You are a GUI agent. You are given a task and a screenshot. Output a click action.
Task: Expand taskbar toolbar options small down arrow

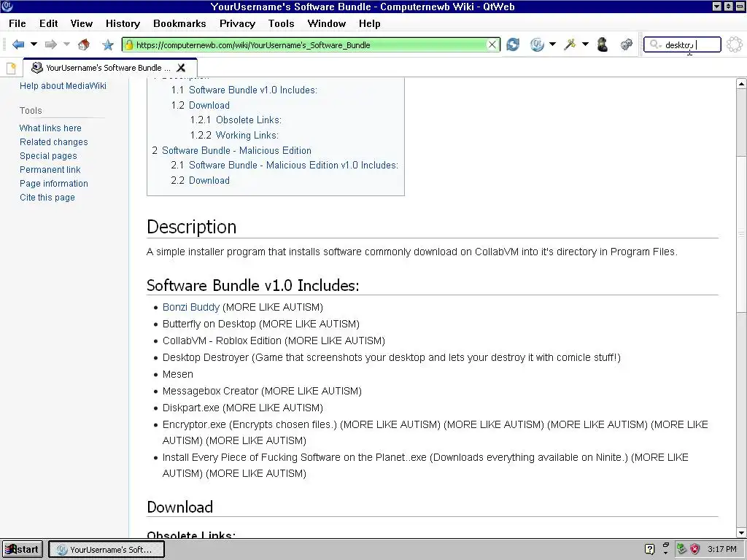pos(665,553)
